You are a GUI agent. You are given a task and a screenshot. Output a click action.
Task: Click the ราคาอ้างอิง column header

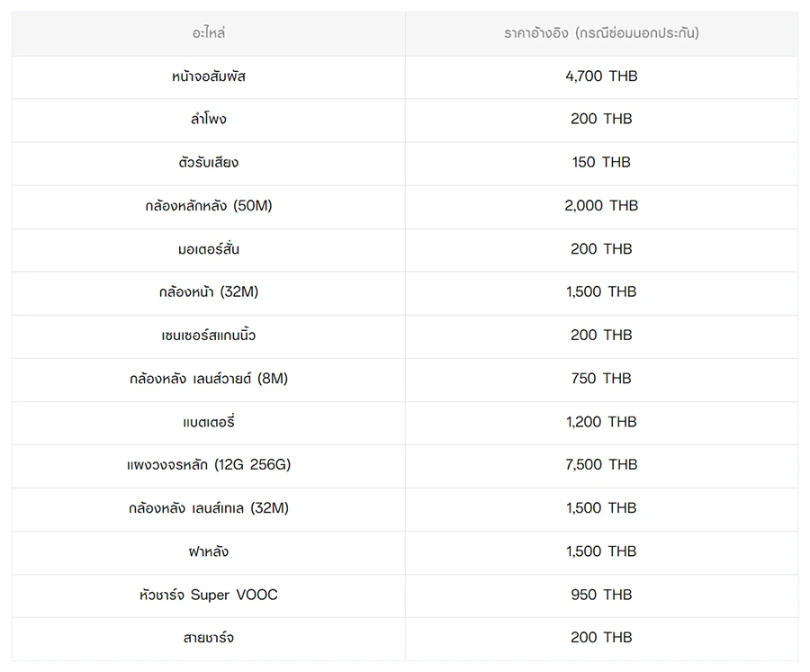tap(601, 33)
